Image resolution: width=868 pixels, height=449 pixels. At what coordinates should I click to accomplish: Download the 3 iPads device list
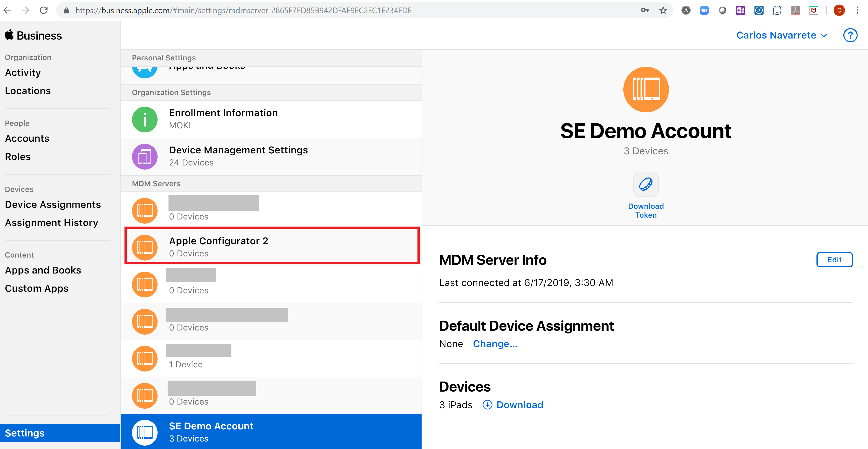click(x=513, y=405)
